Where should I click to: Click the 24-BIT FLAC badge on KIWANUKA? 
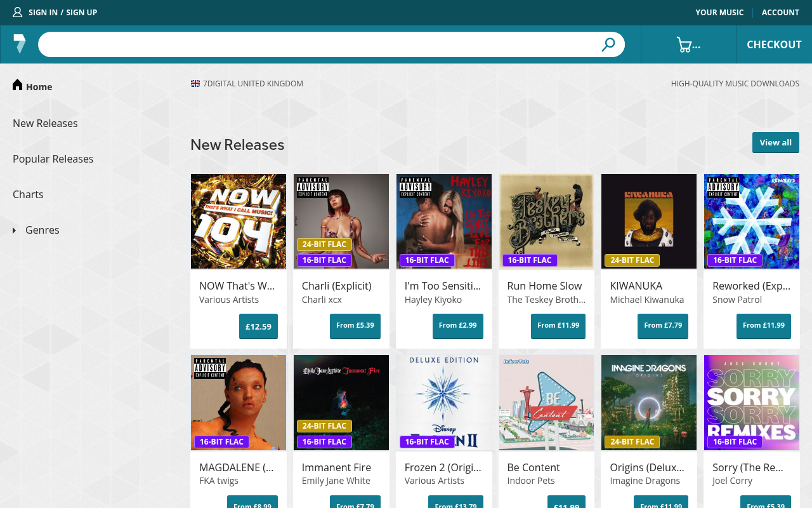coord(632,260)
